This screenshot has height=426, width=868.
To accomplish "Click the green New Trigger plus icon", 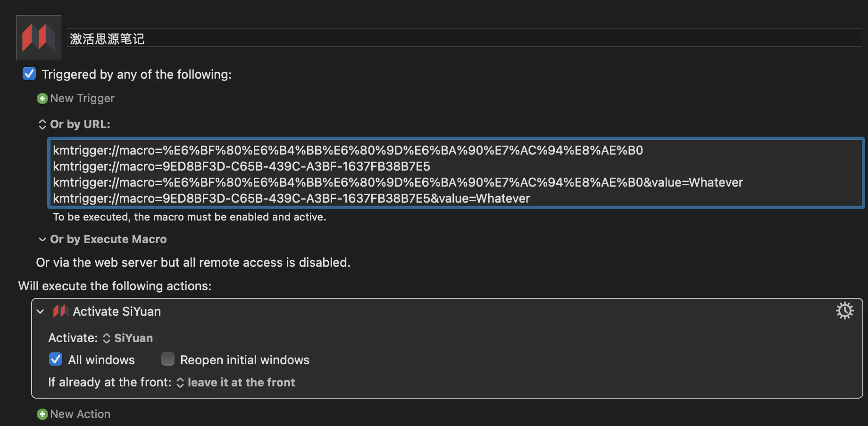I will coord(42,98).
